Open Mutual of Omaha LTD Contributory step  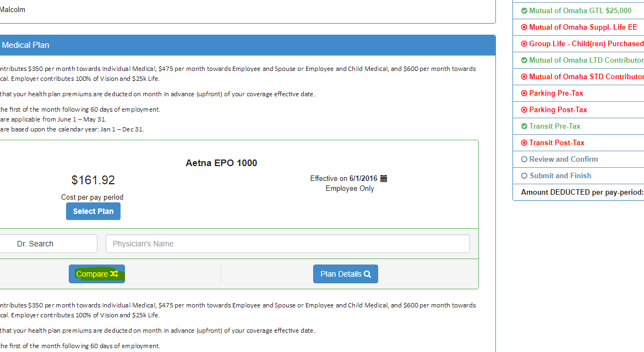[x=586, y=61]
